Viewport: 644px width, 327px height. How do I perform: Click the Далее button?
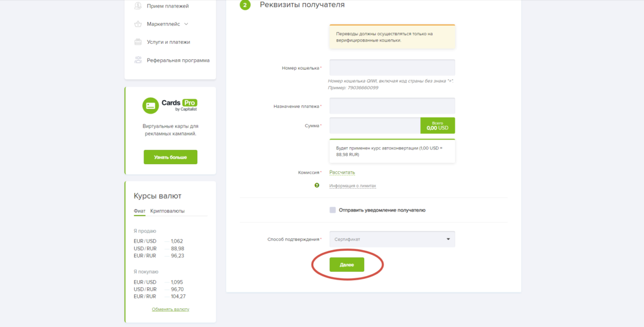point(347,265)
